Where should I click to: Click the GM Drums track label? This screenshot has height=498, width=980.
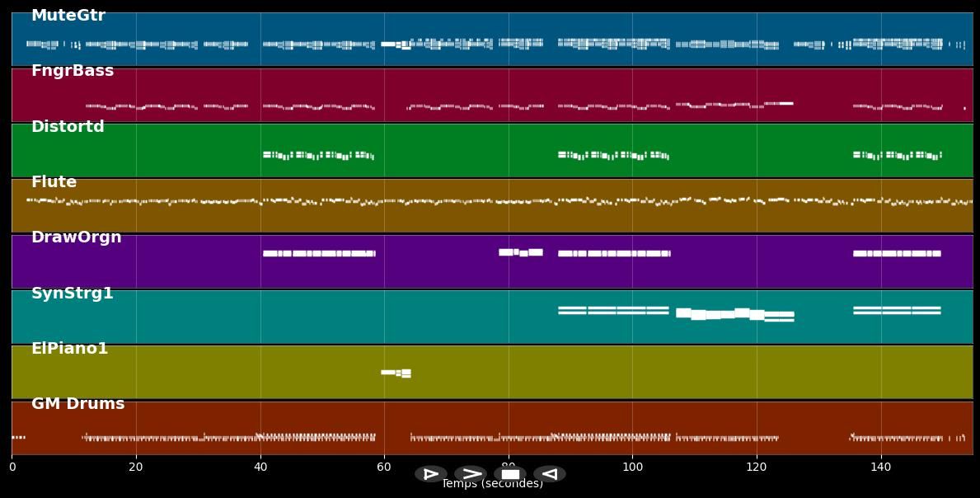(77, 404)
